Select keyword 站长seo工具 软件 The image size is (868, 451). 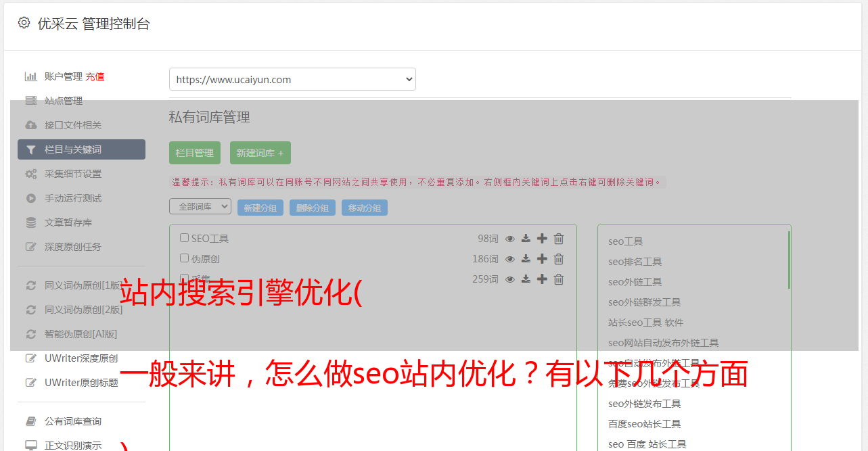coord(646,323)
